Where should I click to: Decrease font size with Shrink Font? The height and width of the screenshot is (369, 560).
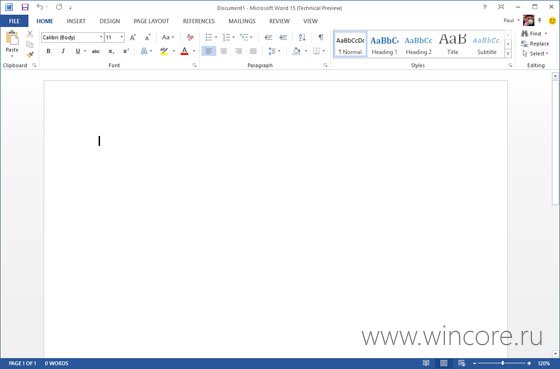[147, 38]
